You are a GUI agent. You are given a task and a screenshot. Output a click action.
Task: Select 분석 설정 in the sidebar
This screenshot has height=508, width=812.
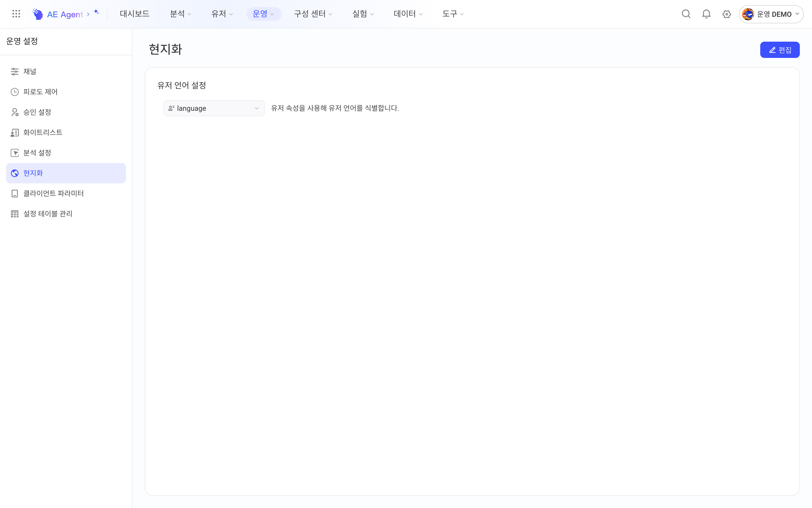click(66, 153)
